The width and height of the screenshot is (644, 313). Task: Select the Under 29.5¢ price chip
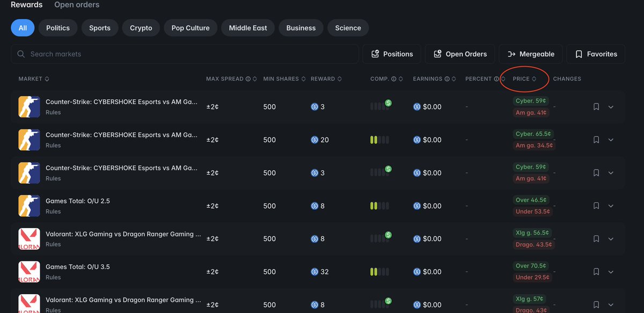point(532,278)
